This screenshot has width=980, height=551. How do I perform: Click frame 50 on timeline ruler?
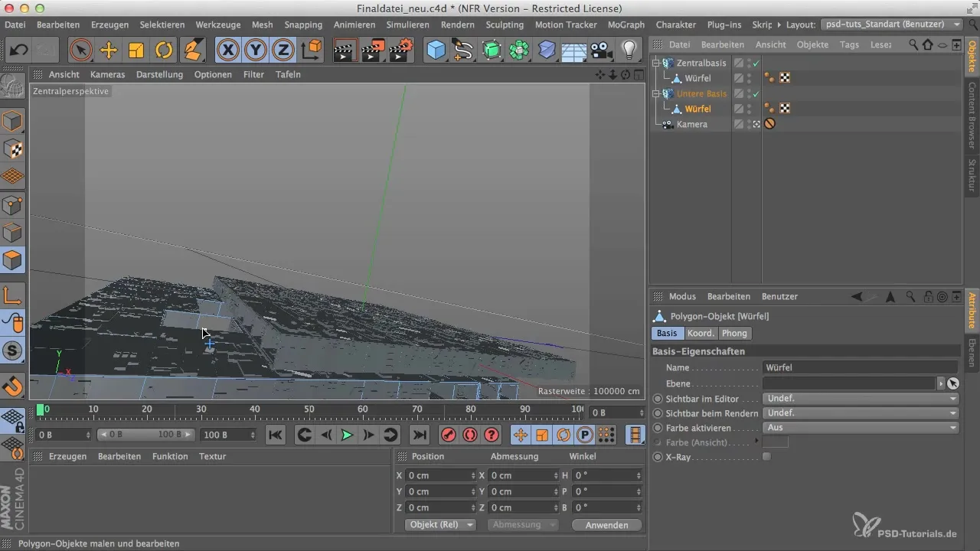click(309, 411)
